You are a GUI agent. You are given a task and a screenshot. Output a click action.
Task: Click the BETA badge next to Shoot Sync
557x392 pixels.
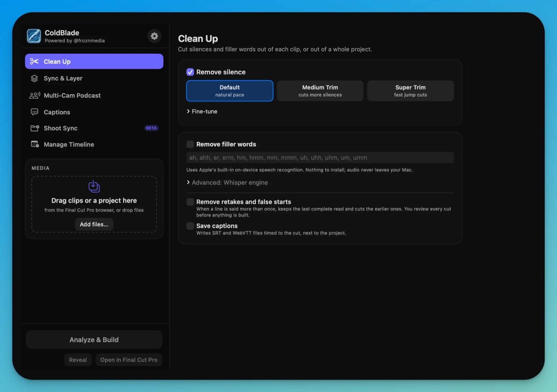click(x=151, y=128)
